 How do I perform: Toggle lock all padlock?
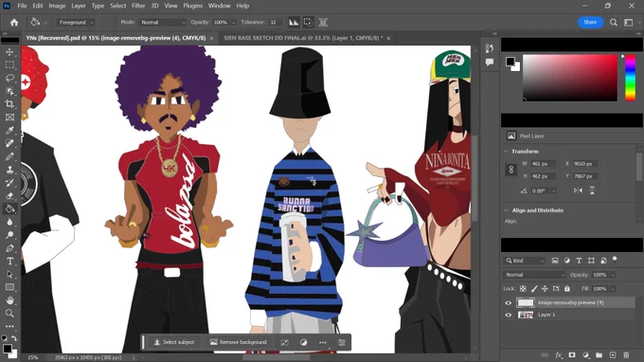click(567, 289)
